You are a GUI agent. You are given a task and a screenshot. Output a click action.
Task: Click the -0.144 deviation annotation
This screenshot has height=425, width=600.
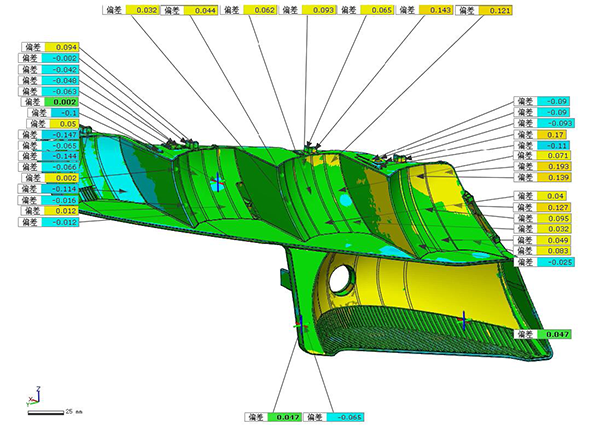65,156
